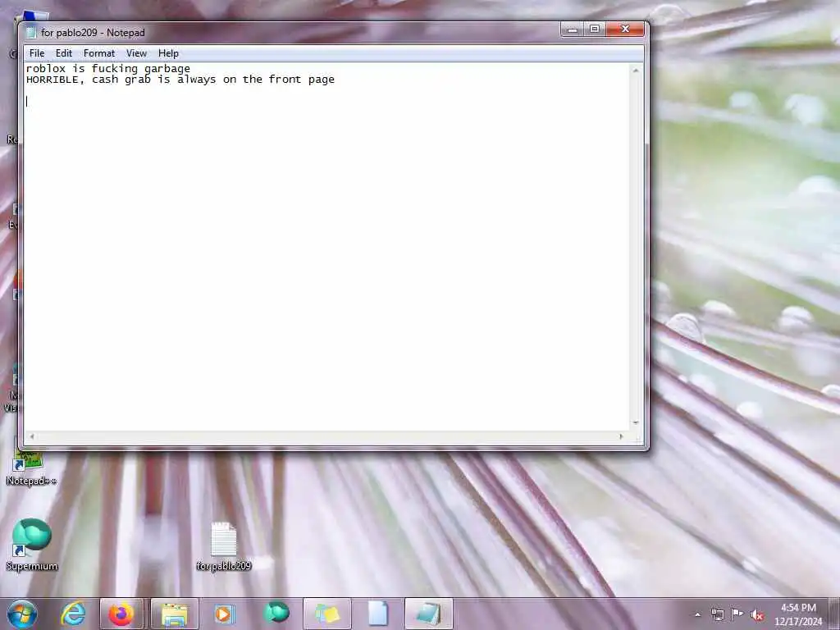Click the blank document taskbar icon
840x630 pixels.
coord(377,614)
